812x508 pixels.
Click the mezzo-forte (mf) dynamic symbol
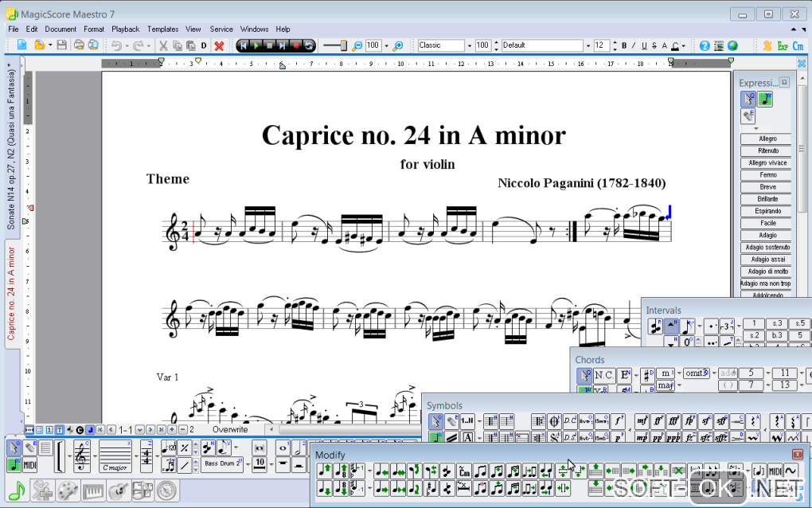click(642, 420)
